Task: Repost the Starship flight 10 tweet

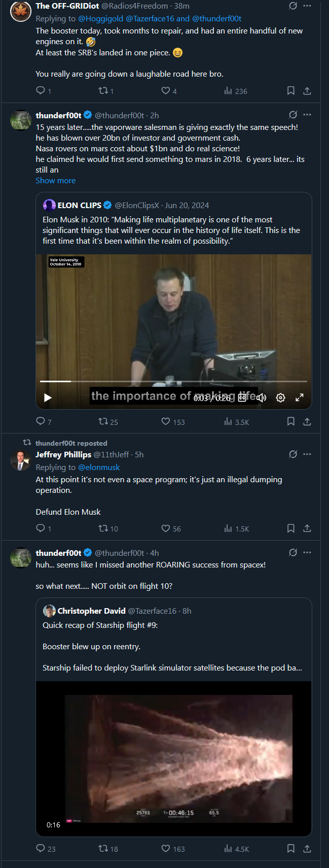Action: 103,848
